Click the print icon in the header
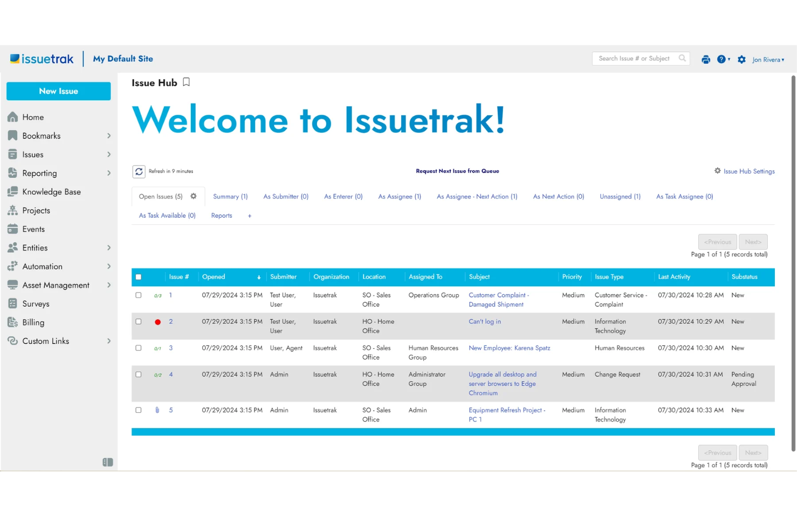Viewport: 798px width, 532px height. (x=706, y=59)
